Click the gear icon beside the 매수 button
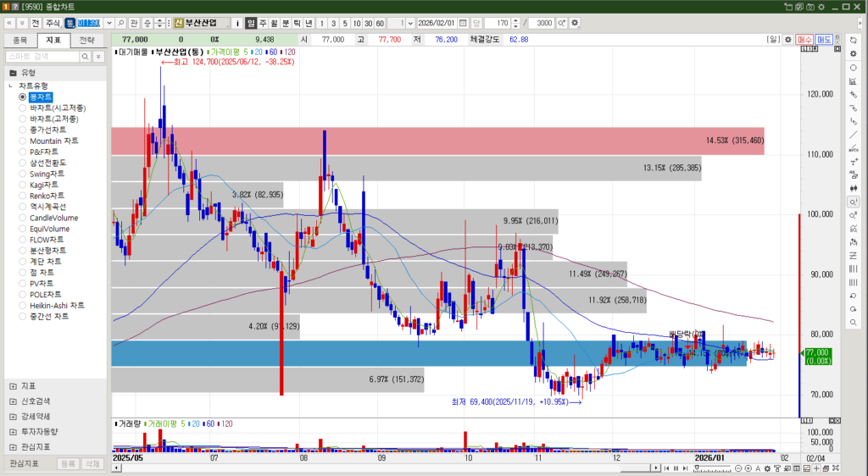Screen dimensions: 868x476 coord(787,40)
